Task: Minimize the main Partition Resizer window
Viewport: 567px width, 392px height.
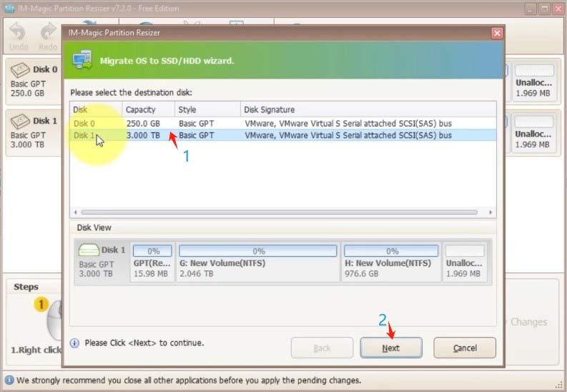Action: click(x=530, y=9)
